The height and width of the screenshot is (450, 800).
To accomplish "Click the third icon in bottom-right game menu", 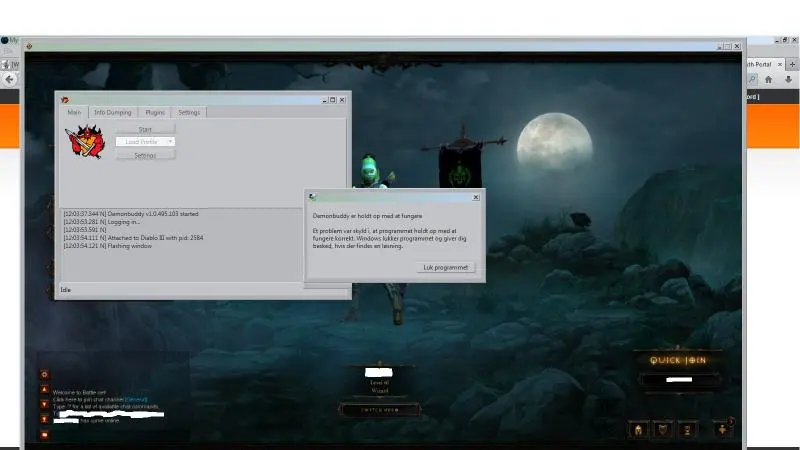I will [x=687, y=430].
